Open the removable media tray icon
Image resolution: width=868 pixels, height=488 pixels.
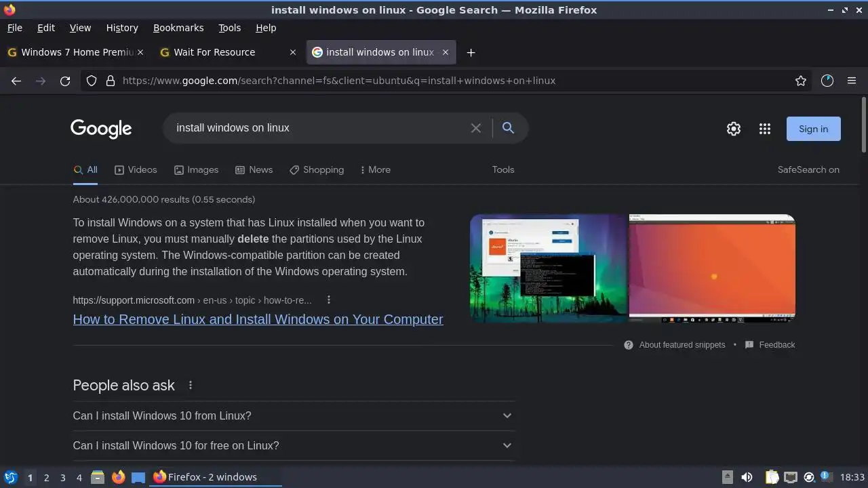[x=727, y=477]
